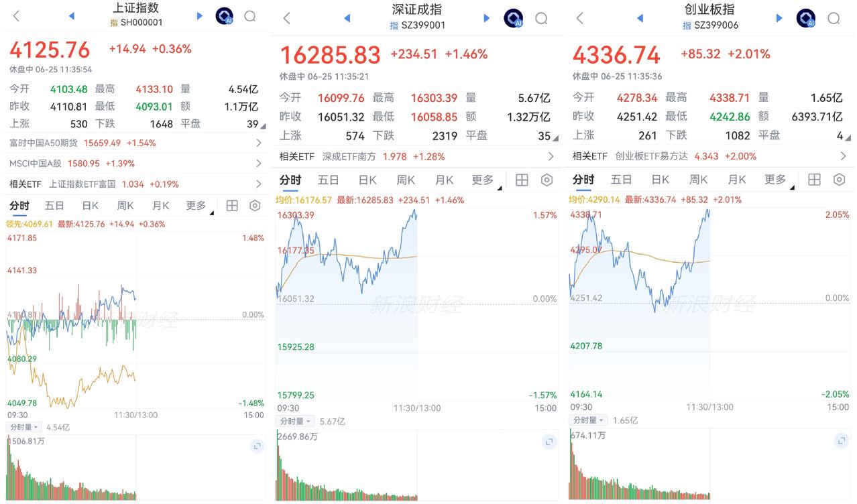
Task: Select the 日K tab in the 上证指数 panel
Action: click(x=90, y=206)
